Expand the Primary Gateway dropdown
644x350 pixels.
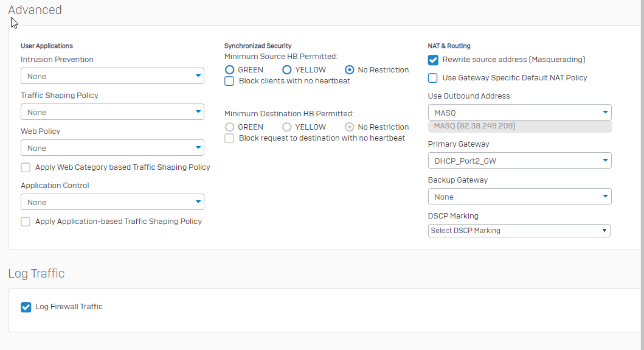[x=519, y=161]
